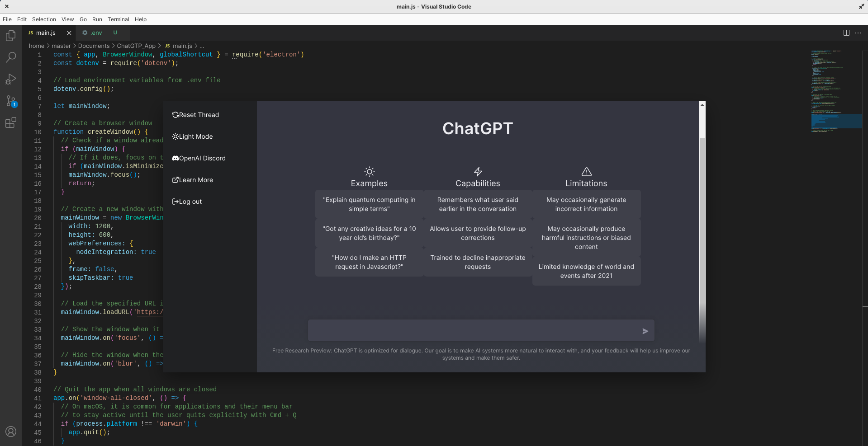Click the Capabilities lightning bolt icon

pyautogui.click(x=478, y=172)
